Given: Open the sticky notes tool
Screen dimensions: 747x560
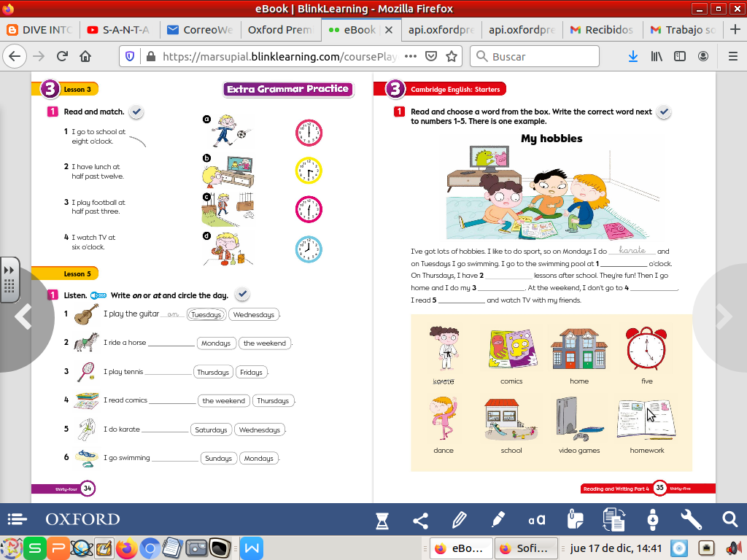Looking at the screenshot, I should tap(575, 520).
